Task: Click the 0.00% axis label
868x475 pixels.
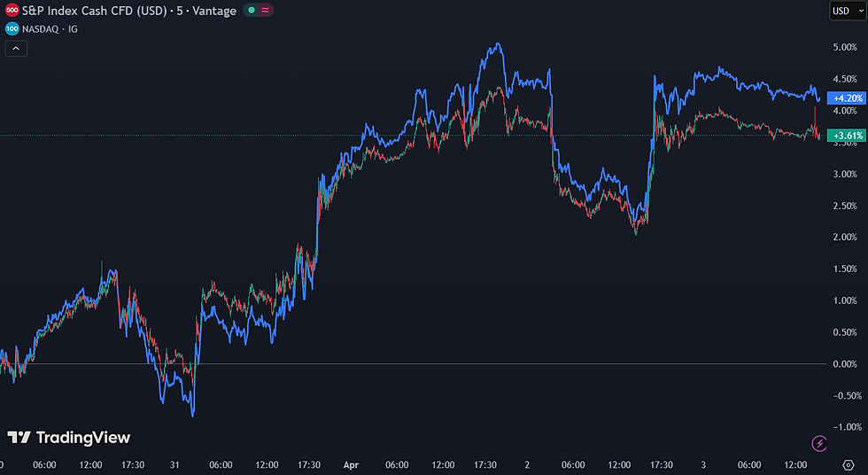Action: 845,363
